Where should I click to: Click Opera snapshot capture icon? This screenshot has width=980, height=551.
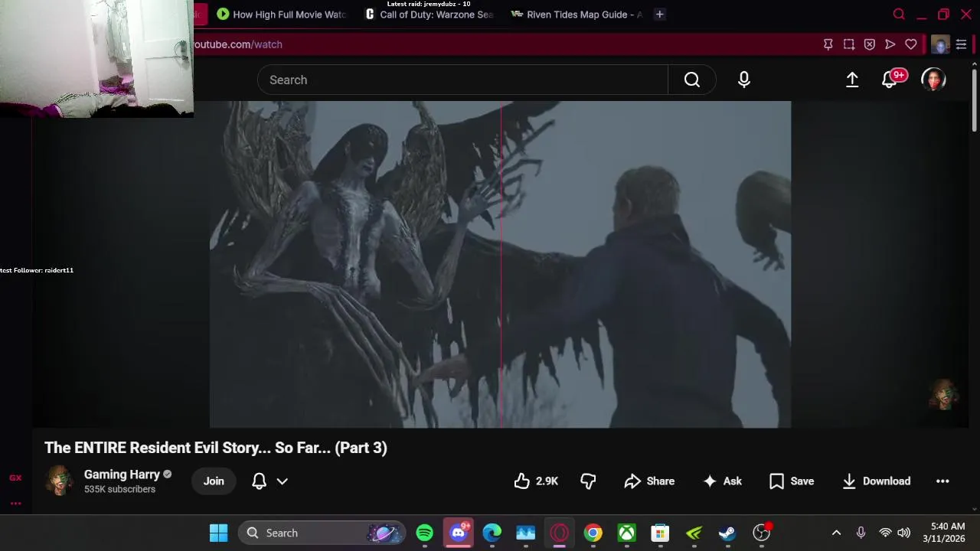[849, 44]
